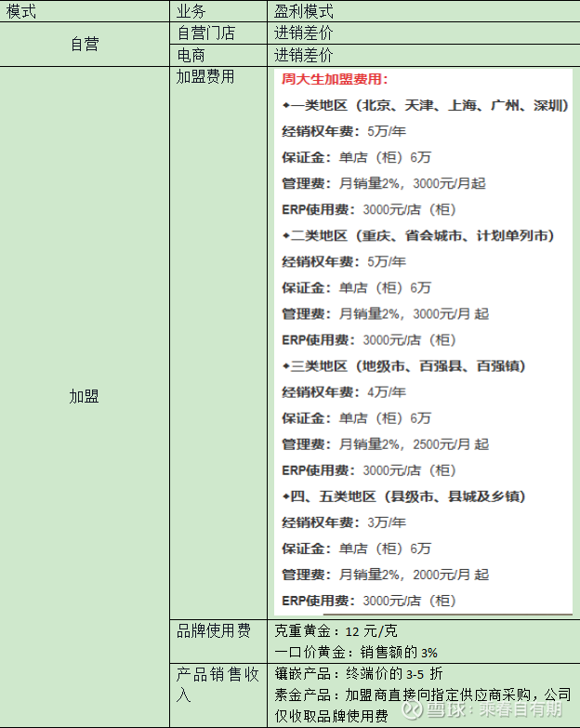Click 经销权年费 5万/年 under 一类地区
The height and width of the screenshot is (728, 580).
(x=344, y=131)
